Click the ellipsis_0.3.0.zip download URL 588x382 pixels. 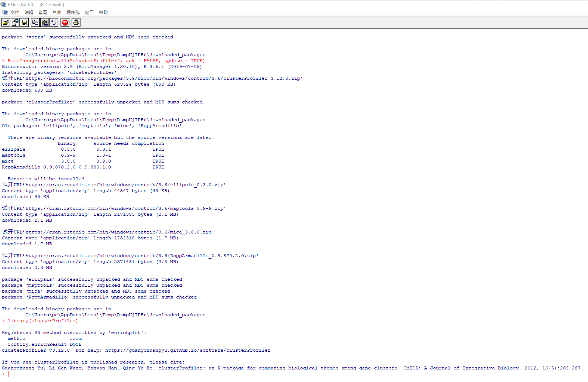click(x=125, y=185)
